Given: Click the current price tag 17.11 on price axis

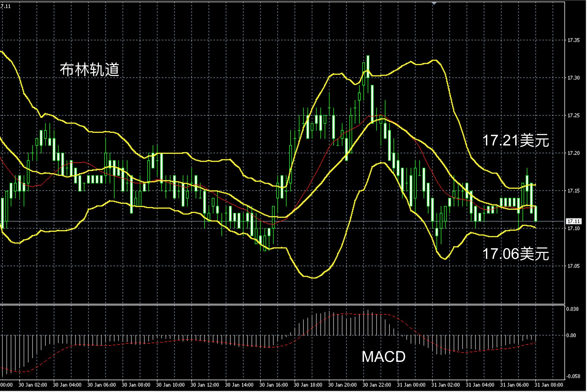Looking at the screenshot, I should [574, 221].
